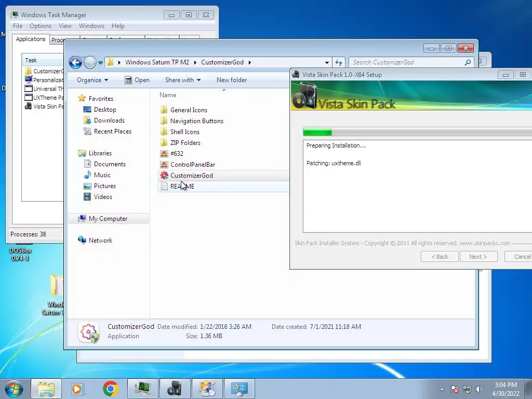The image size is (532, 399).
Task: Go back with the Explorer back arrow
Action: tap(75, 62)
